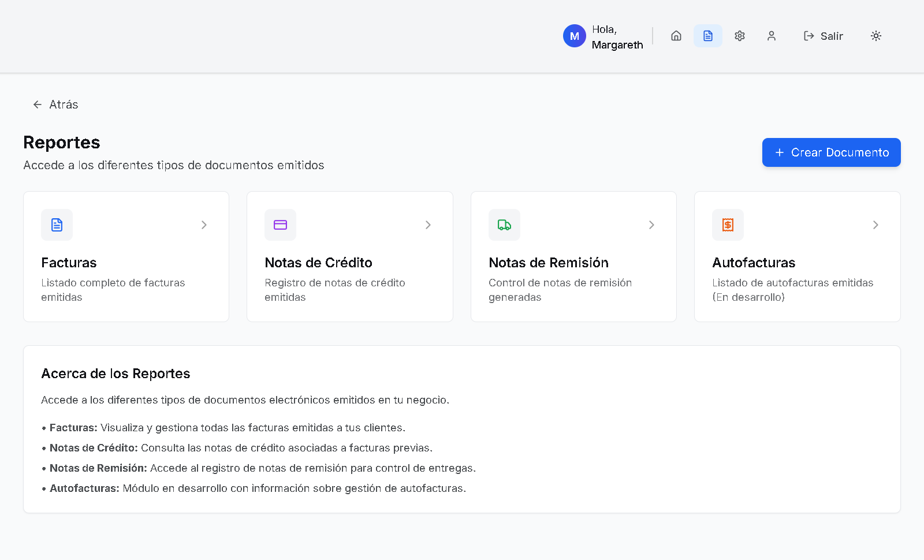Screen dimensions: 924x560
Task: Go to the home icon in header
Action: click(x=676, y=36)
